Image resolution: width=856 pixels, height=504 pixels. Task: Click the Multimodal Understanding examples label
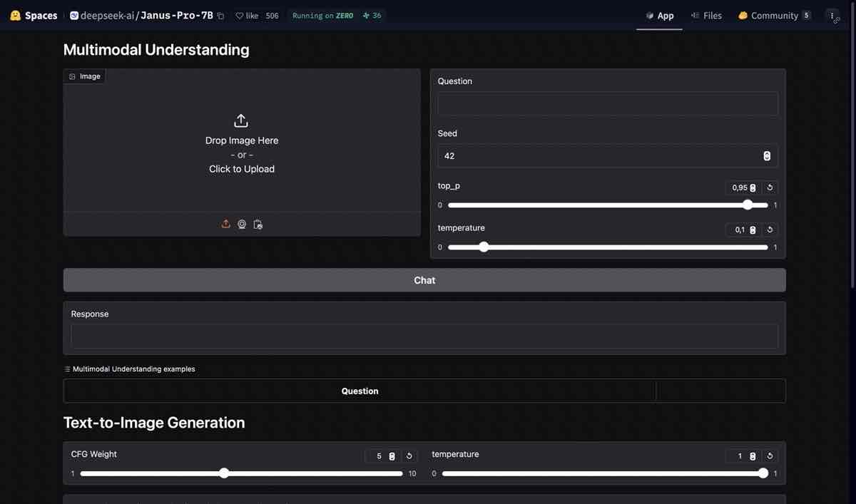pos(129,369)
